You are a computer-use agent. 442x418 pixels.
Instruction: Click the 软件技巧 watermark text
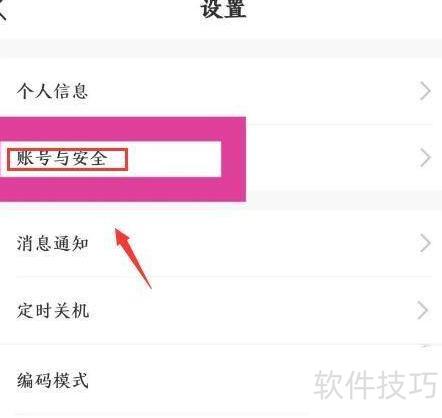[x=376, y=385]
